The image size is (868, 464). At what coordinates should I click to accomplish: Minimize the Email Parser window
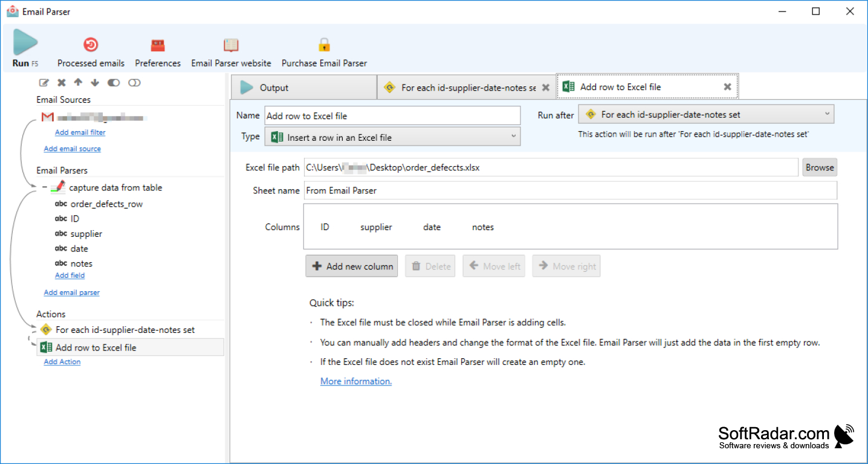tap(782, 11)
